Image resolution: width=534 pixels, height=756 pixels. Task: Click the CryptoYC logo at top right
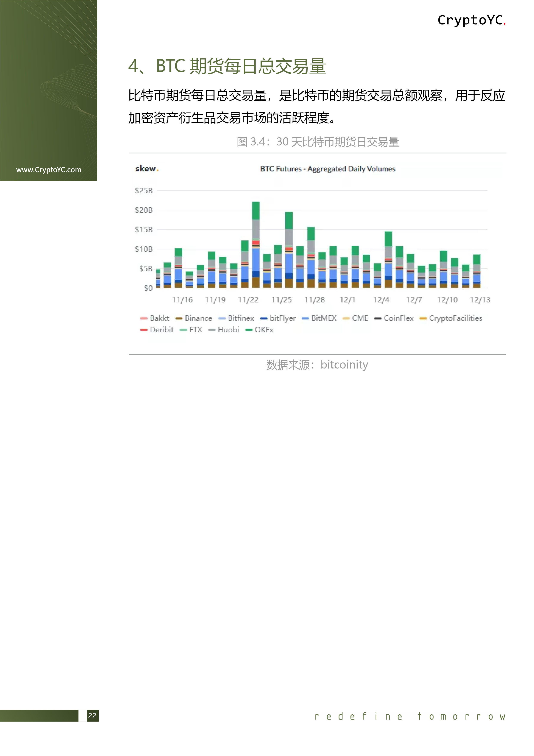(472, 20)
